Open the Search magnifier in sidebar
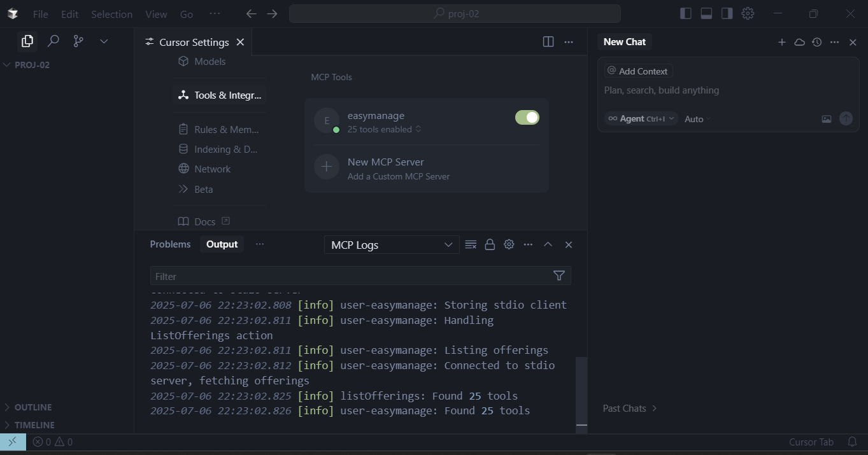The width and height of the screenshot is (868, 455). 53,41
